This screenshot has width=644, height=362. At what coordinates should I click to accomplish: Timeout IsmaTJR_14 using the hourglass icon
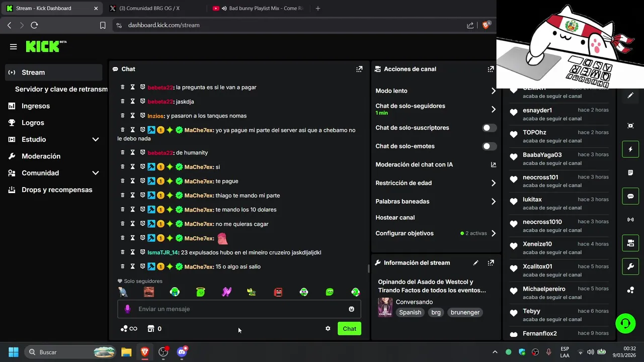point(133,252)
